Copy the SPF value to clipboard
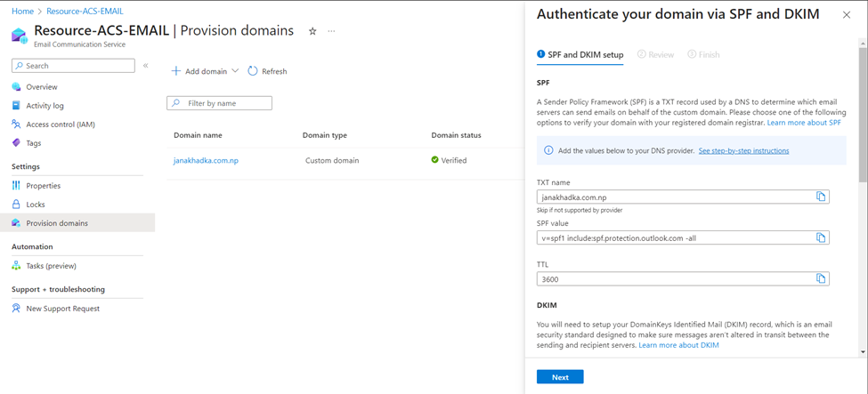The image size is (868, 394). [821, 237]
